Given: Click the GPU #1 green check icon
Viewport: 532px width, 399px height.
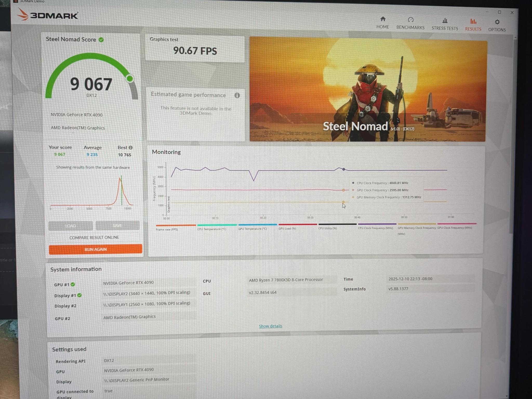Looking at the screenshot, I should (73, 284).
